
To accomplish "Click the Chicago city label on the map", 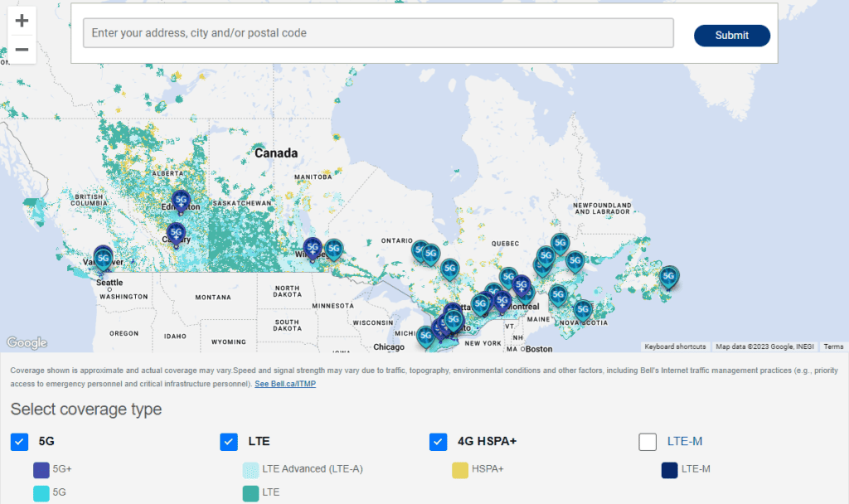I will coord(389,347).
